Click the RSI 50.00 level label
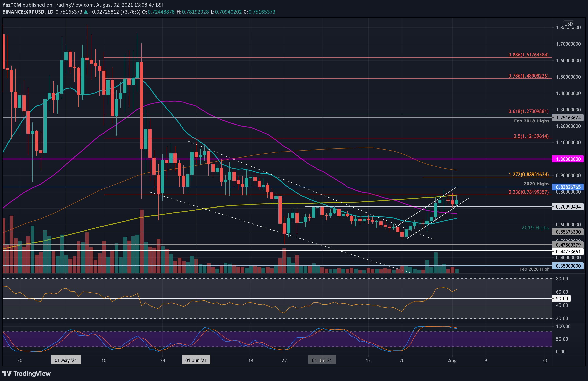The image size is (588, 381). 562,298
